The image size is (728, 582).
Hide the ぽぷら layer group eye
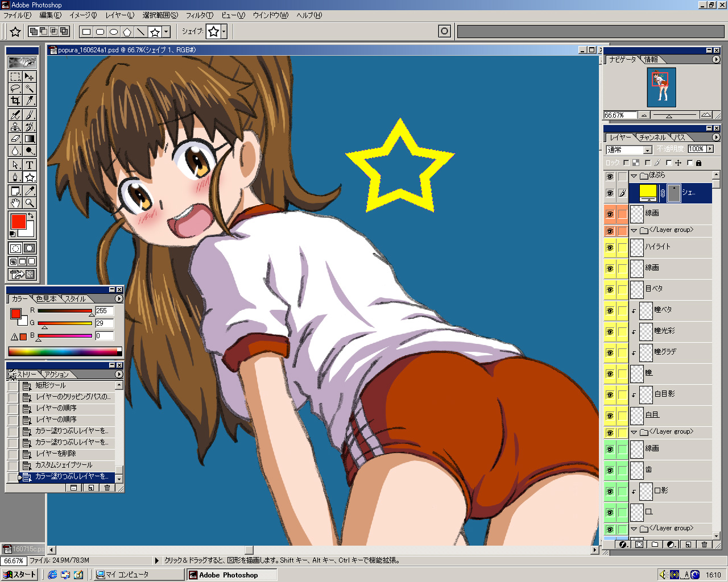pyautogui.click(x=610, y=177)
